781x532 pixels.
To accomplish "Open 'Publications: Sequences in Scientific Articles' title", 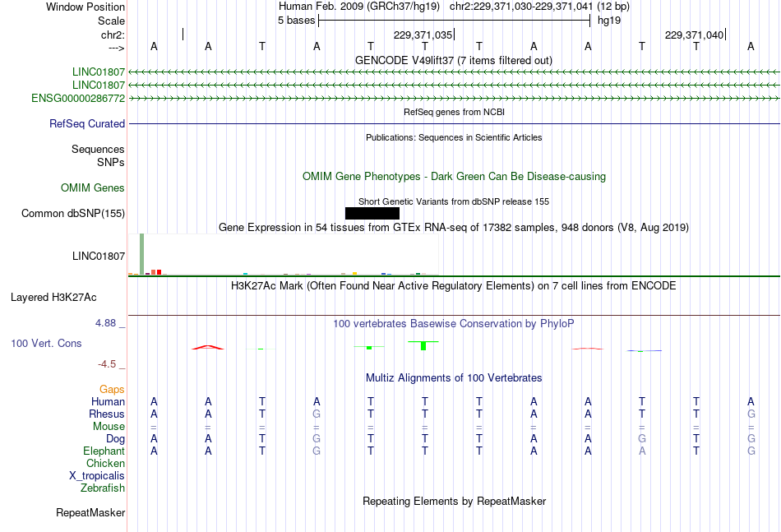I will click(x=454, y=137).
